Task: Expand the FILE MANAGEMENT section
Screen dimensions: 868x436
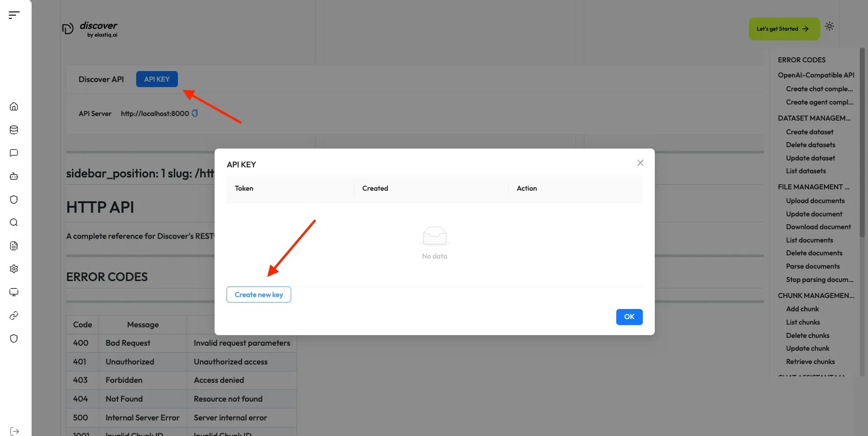Action: [x=814, y=187]
